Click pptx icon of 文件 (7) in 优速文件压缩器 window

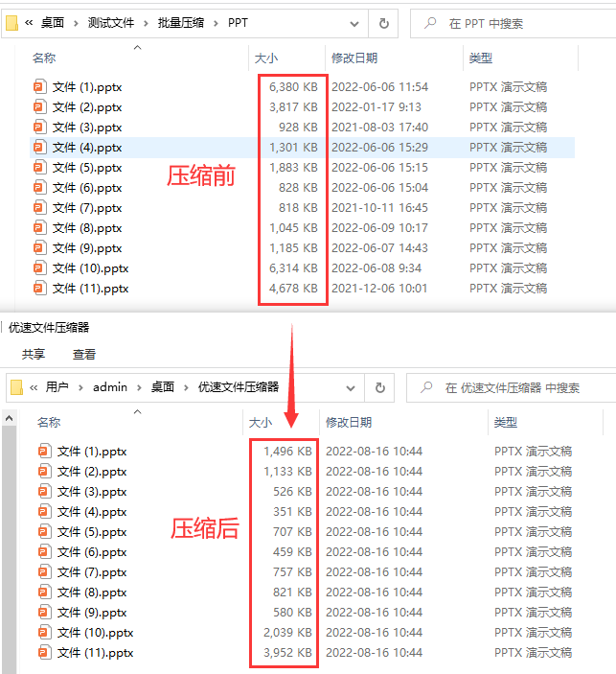45,572
